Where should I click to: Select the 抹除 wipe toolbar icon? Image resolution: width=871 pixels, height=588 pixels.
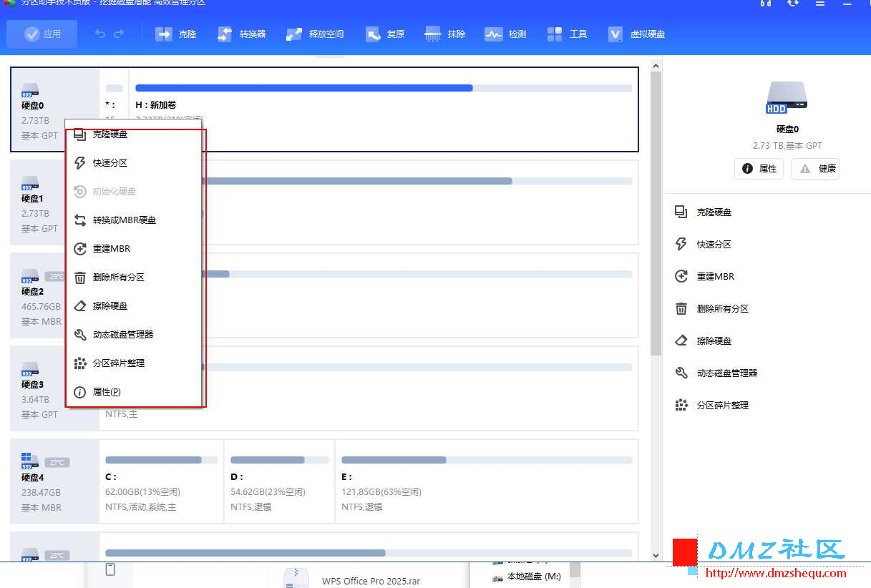[445, 34]
